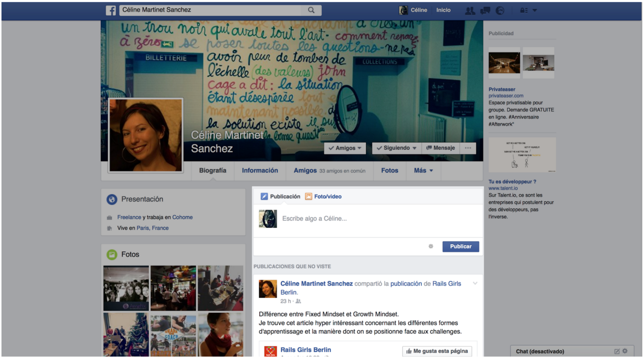Open the three-dots more actions button
The height and width of the screenshot is (358, 644).
pos(468,148)
